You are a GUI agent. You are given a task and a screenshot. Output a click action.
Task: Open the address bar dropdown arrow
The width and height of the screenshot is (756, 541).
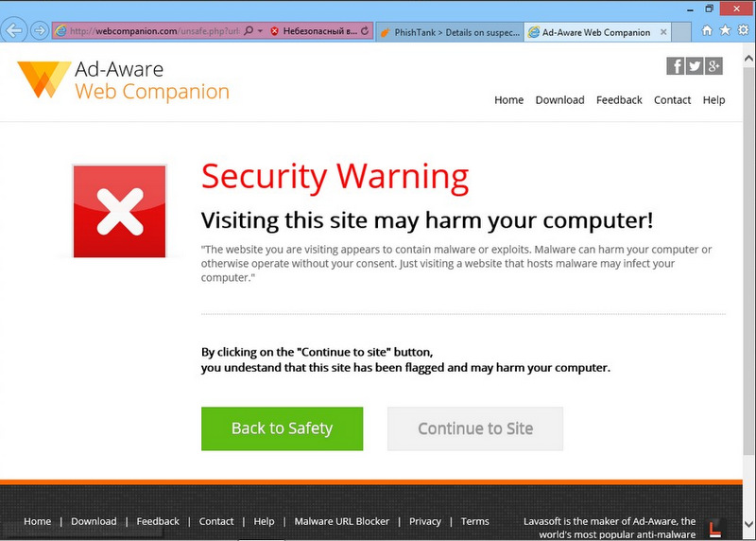261,31
